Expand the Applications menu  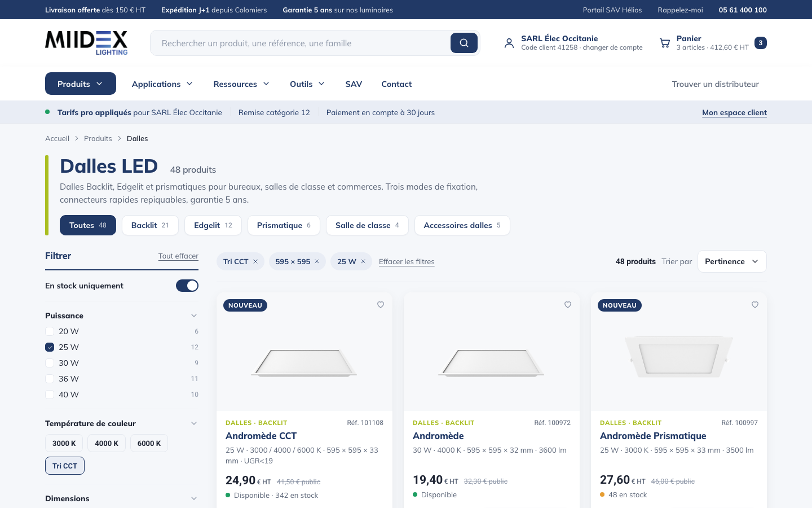click(162, 84)
